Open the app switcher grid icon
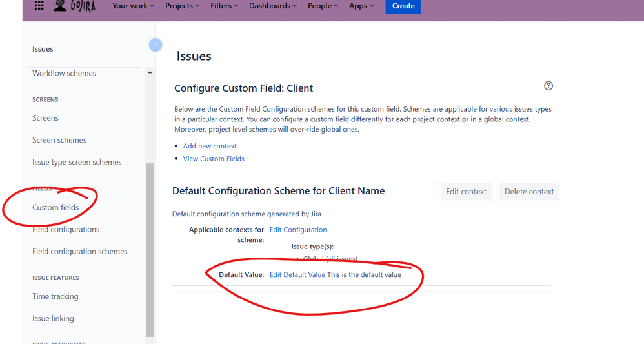This screenshot has height=344, width=644. click(39, 5)
